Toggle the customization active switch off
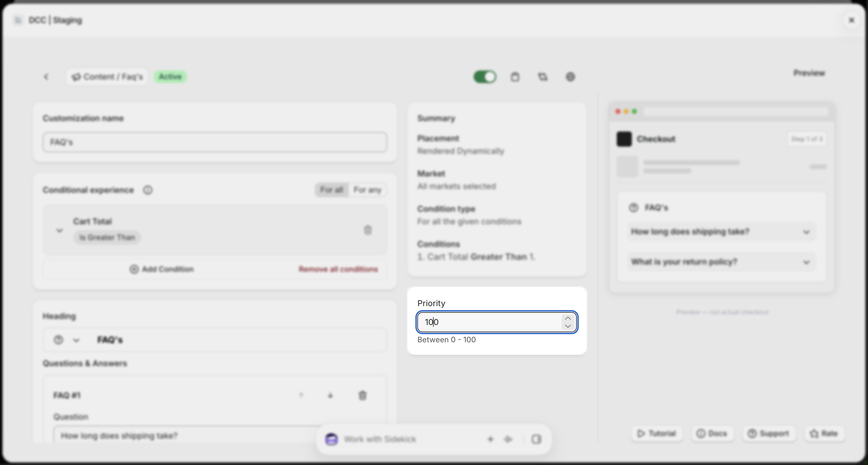This screenshot has width=868, height=465. (485, 77)
